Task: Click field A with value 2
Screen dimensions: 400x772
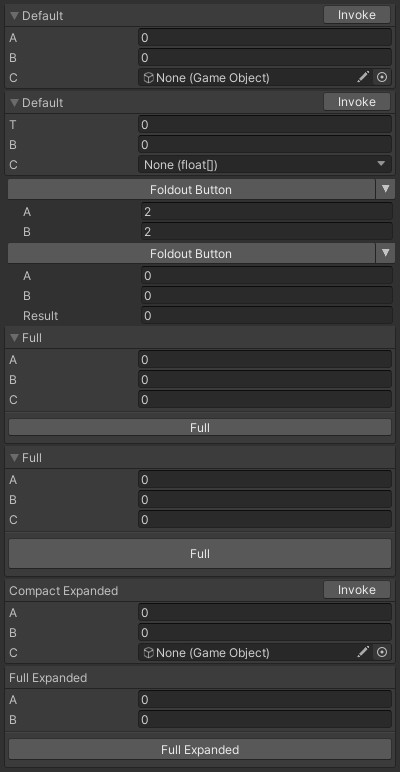Action: 267,212
